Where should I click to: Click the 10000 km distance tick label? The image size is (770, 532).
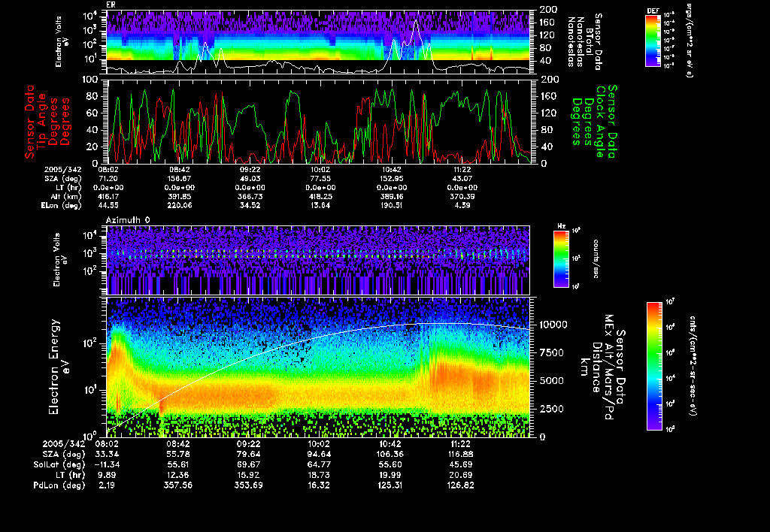tap(553, 325)
